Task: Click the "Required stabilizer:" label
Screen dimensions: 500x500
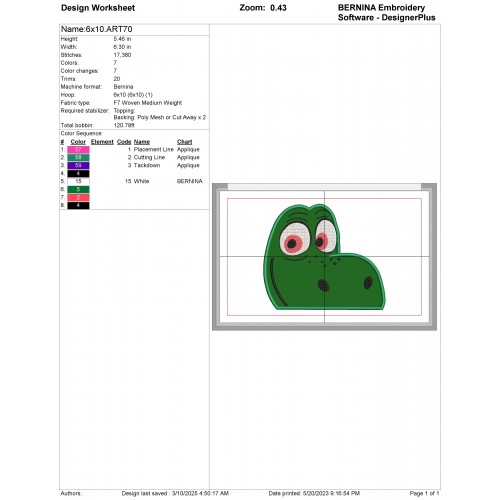Action: click(x=85, y=111)
